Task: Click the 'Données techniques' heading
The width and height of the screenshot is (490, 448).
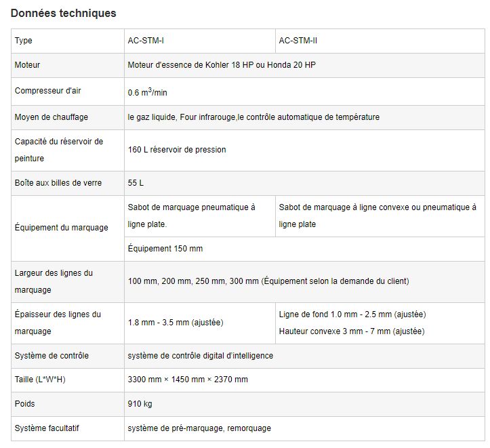Action: (x=64, y=13)
